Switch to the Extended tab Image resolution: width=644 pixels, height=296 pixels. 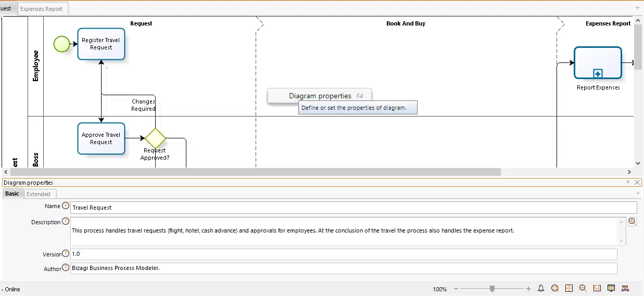[x=39, y=194]
